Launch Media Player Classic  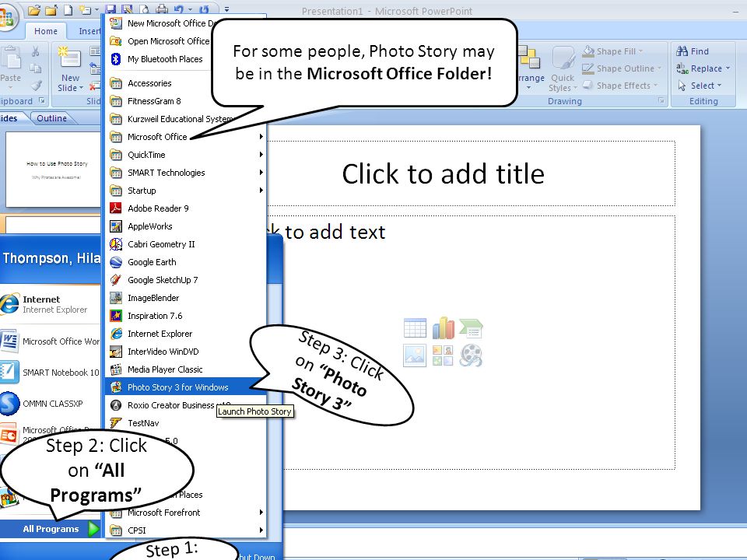click(185, 369)
